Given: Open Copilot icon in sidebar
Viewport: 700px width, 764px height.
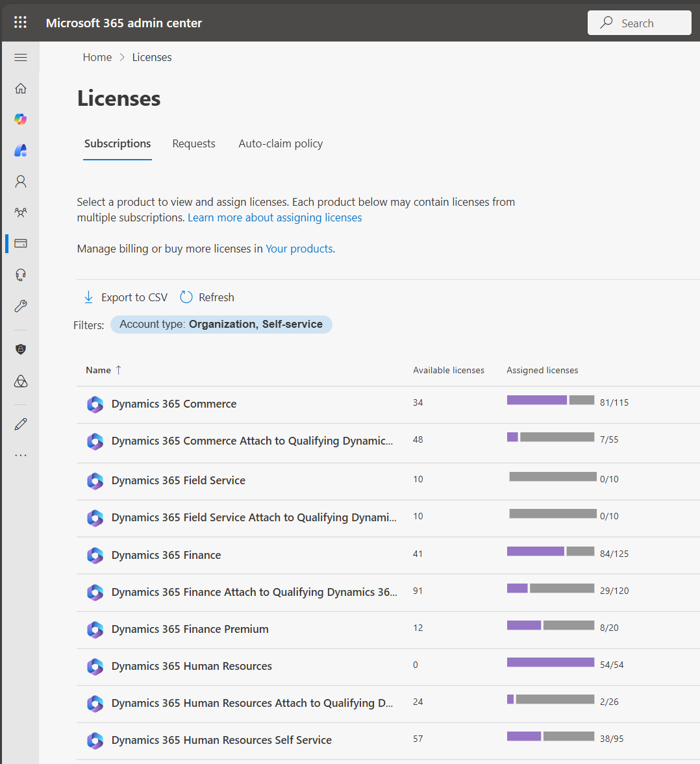Looking at the screenshot, I should [x=21, y=119].
